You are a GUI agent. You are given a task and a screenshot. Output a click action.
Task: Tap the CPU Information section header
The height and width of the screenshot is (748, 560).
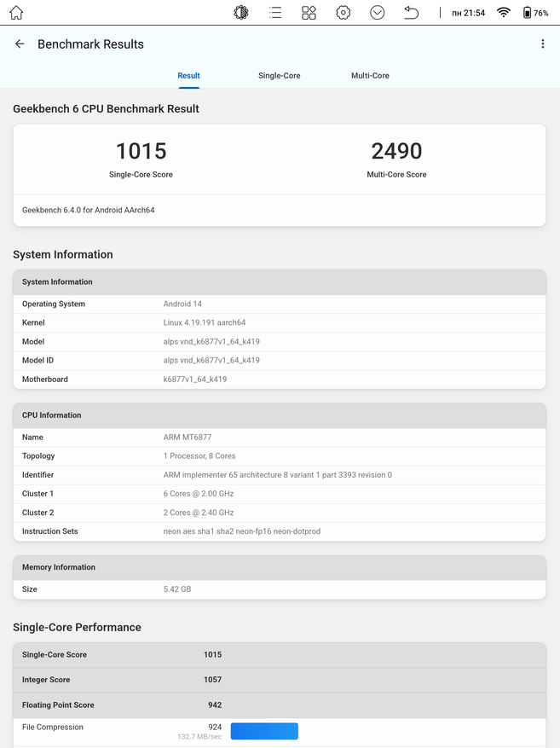pos(280,415)
